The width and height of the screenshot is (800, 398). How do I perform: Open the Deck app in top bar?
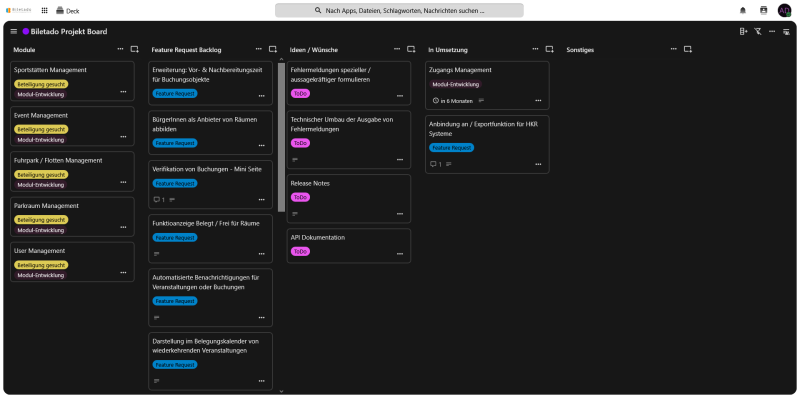coord(67,10)
